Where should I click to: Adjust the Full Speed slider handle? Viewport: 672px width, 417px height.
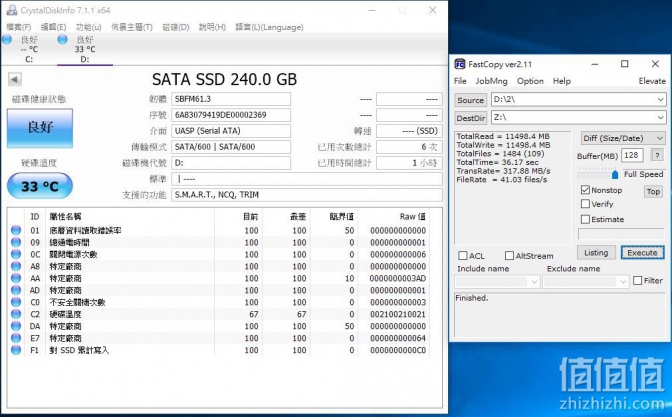615,174
